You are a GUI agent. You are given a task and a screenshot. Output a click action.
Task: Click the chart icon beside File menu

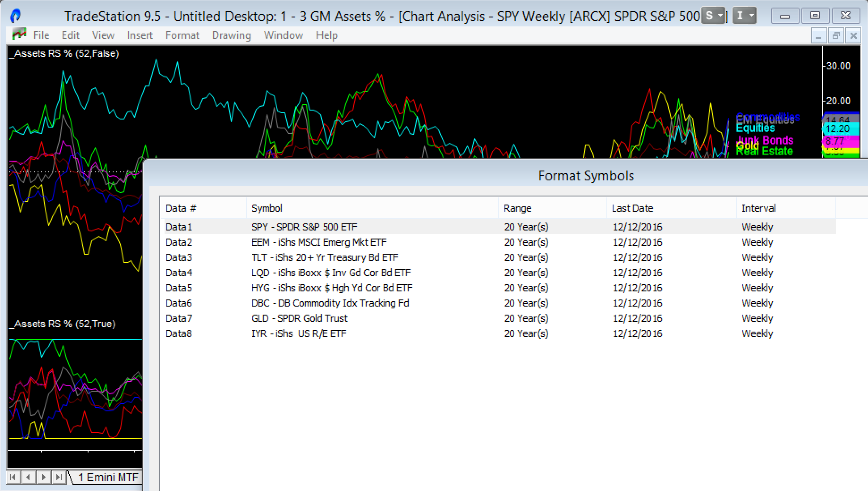(x=19, y=34)
